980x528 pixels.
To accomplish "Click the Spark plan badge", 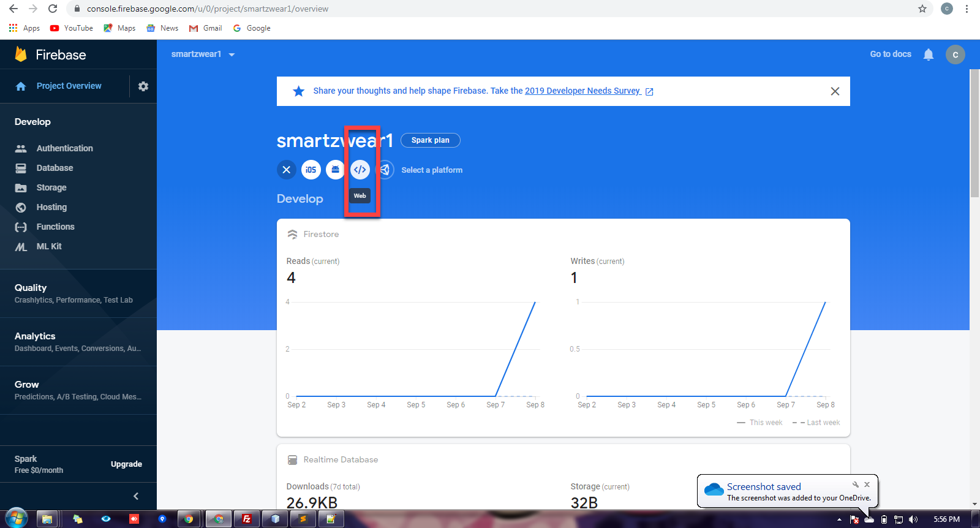I will (x=430, y=140).
